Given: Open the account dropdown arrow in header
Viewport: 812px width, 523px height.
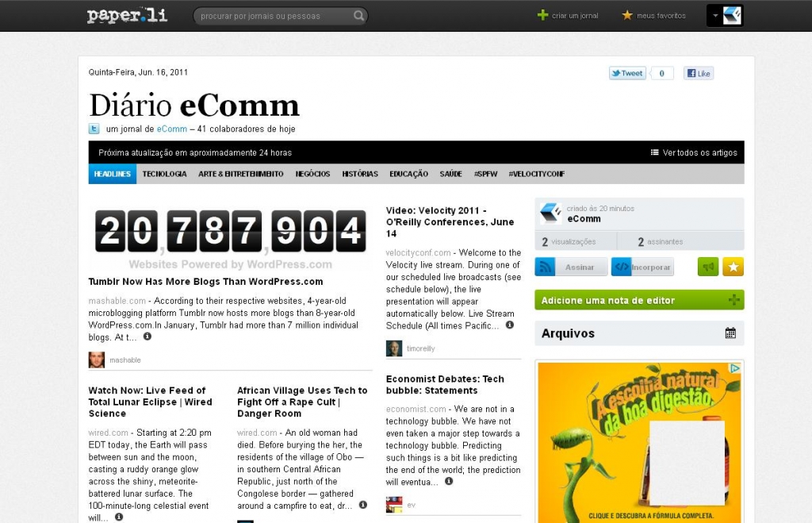Looking at the screenshot, I should point(714,16).
